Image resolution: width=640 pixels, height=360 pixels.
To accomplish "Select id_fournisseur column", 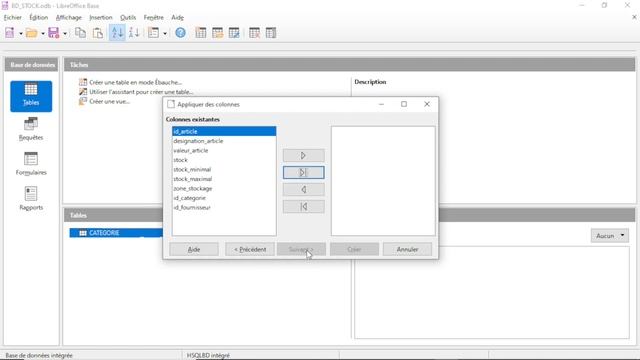I will [224, 207].
